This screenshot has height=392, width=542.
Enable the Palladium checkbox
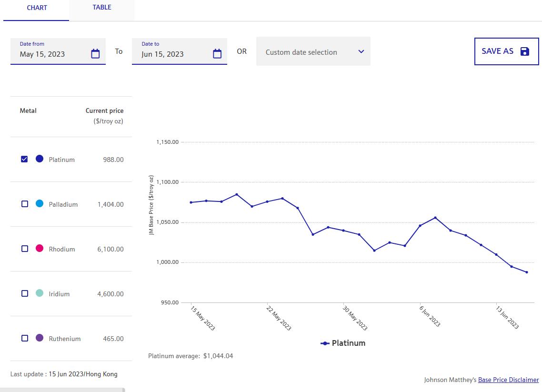tap(25, 204)
